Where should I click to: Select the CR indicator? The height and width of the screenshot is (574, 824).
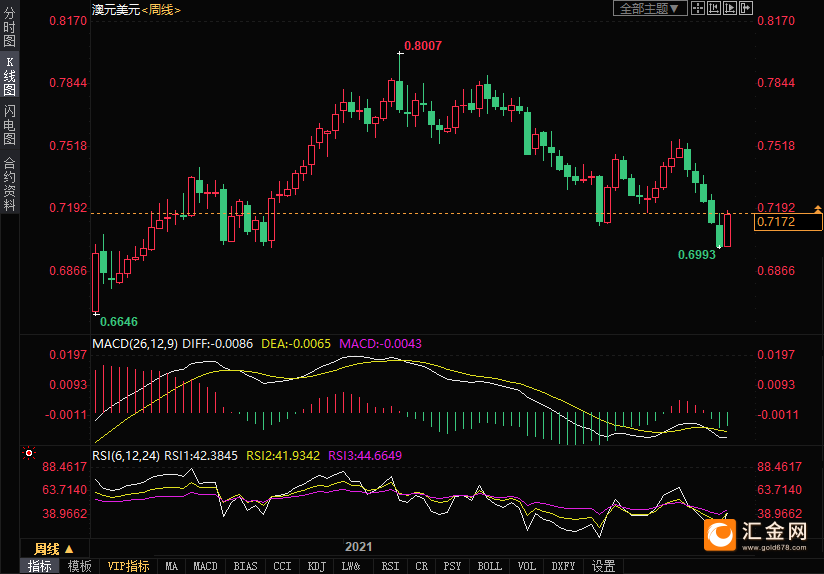(x=421, y=566)
